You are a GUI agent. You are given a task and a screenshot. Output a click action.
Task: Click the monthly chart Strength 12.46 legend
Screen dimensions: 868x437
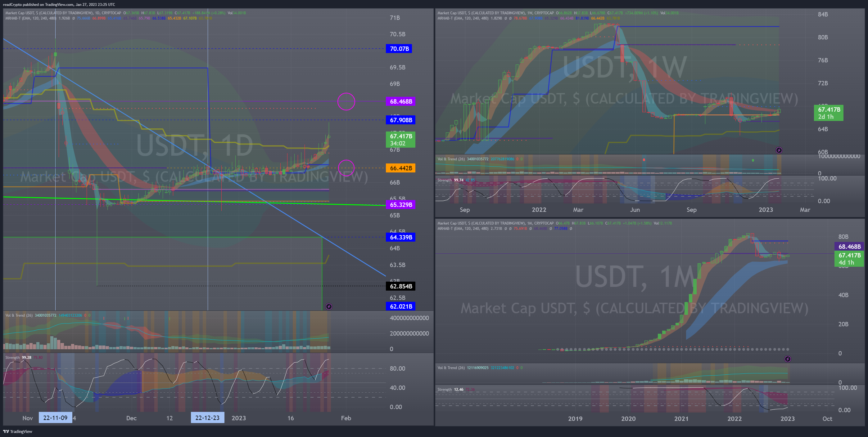click(x=456, y=390)
